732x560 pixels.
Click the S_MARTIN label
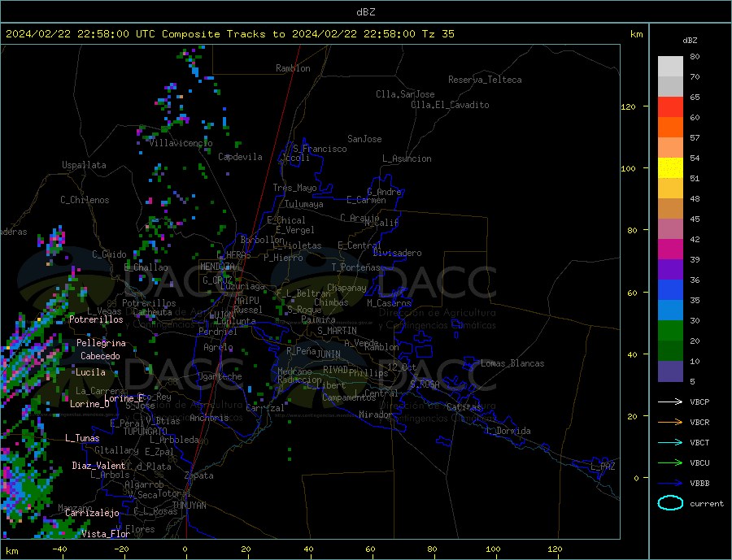[x=337, y=331]
